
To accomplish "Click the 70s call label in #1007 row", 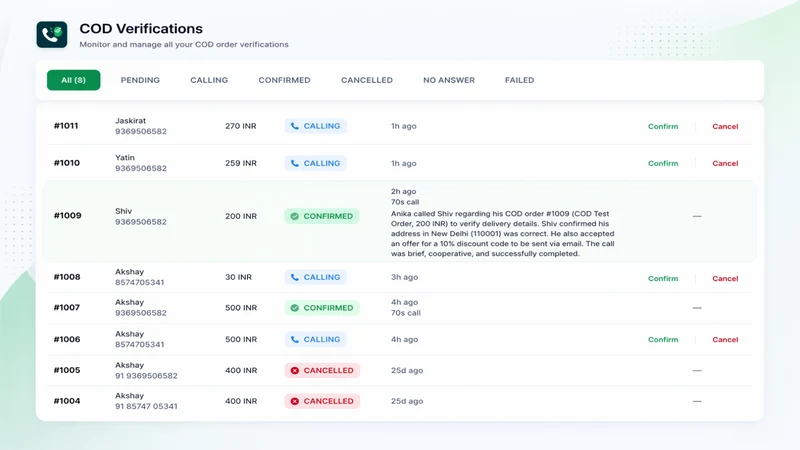I will click(x=406, y=313).
